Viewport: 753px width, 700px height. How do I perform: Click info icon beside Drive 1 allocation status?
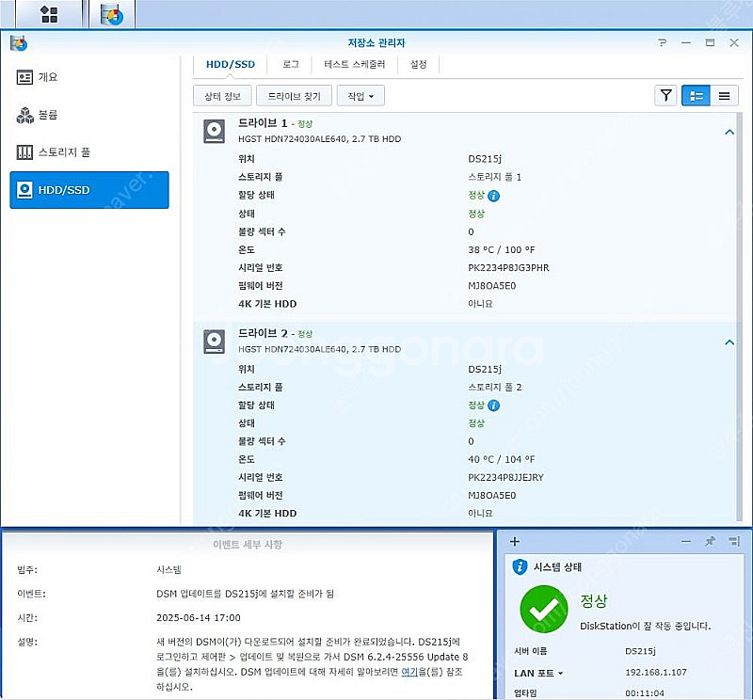(494, 196)
